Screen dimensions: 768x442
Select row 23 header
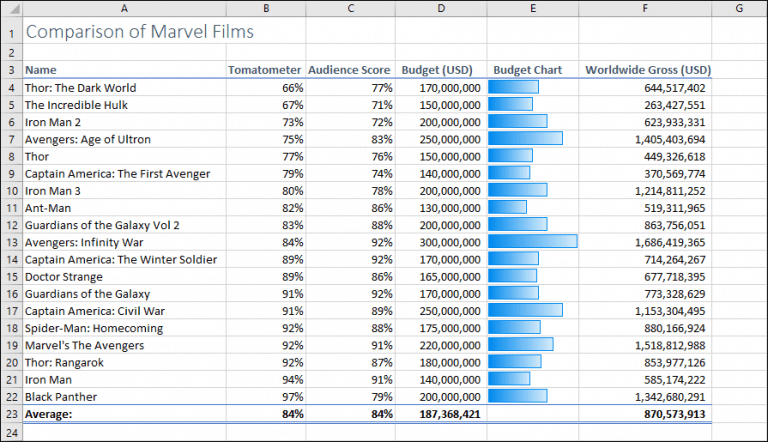click(x=12, y=414)
